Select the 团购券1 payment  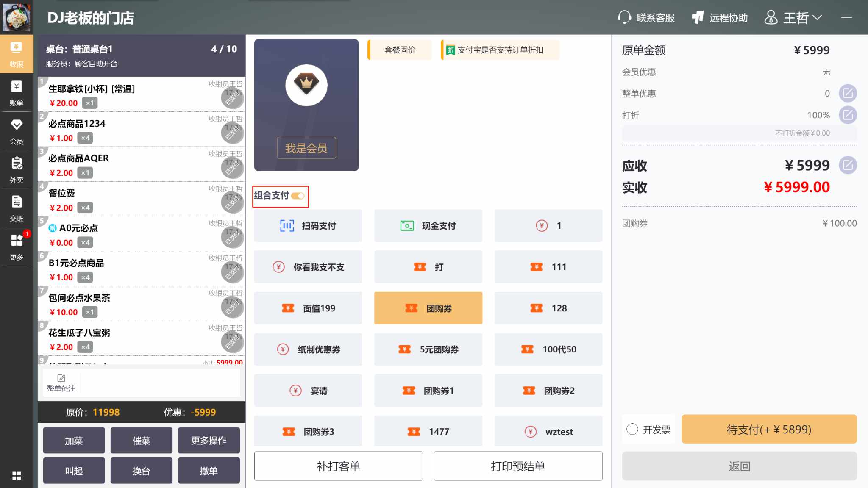click(x=428, y=390)
